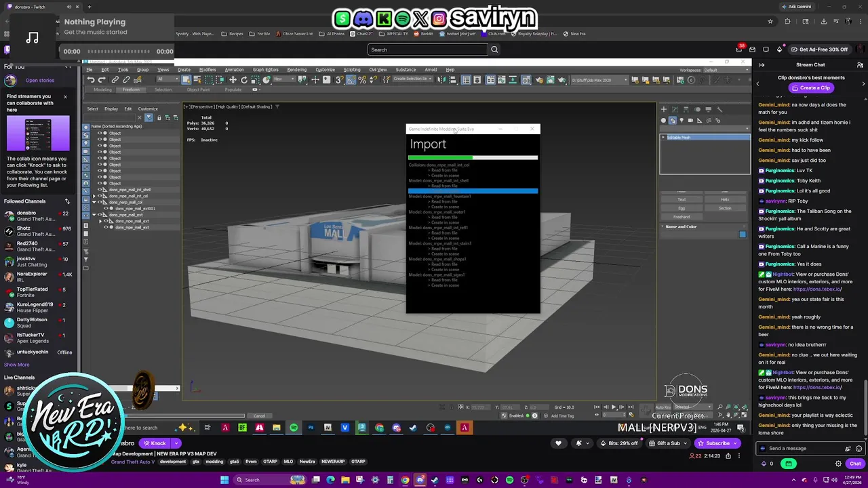Select the Cameras category icon
The height and width of the screenshot is (488, 868).
[690, 120]
